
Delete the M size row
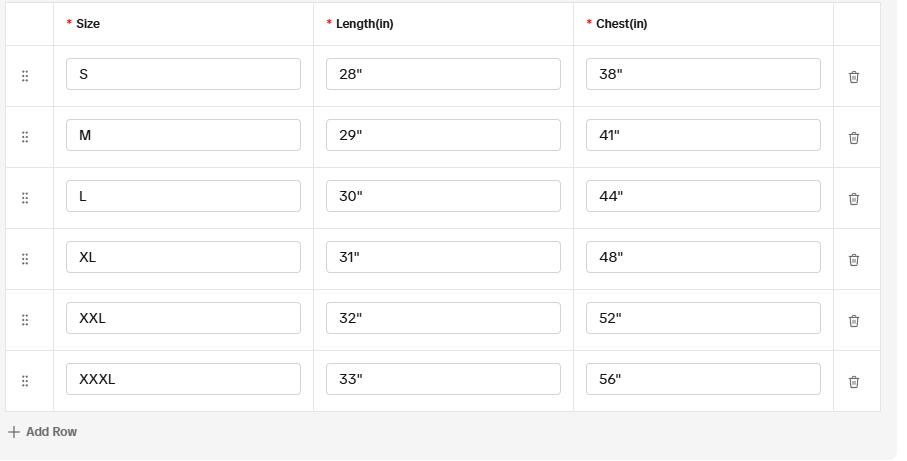click(x=854, y=138)
